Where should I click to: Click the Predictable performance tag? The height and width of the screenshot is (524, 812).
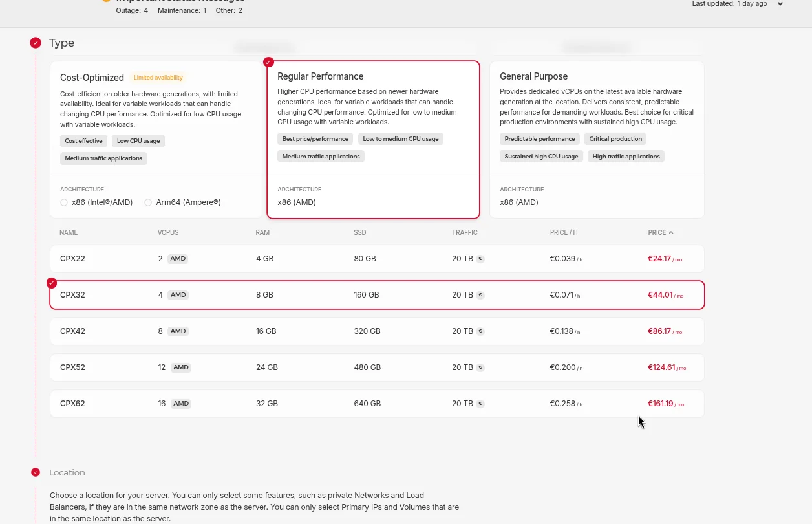click(540, 139)
